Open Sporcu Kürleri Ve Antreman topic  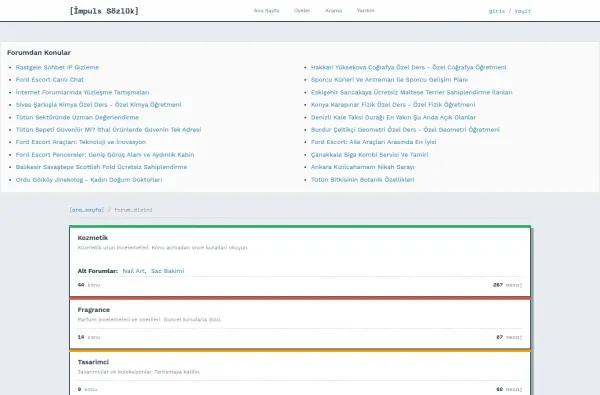pos(389,80)
